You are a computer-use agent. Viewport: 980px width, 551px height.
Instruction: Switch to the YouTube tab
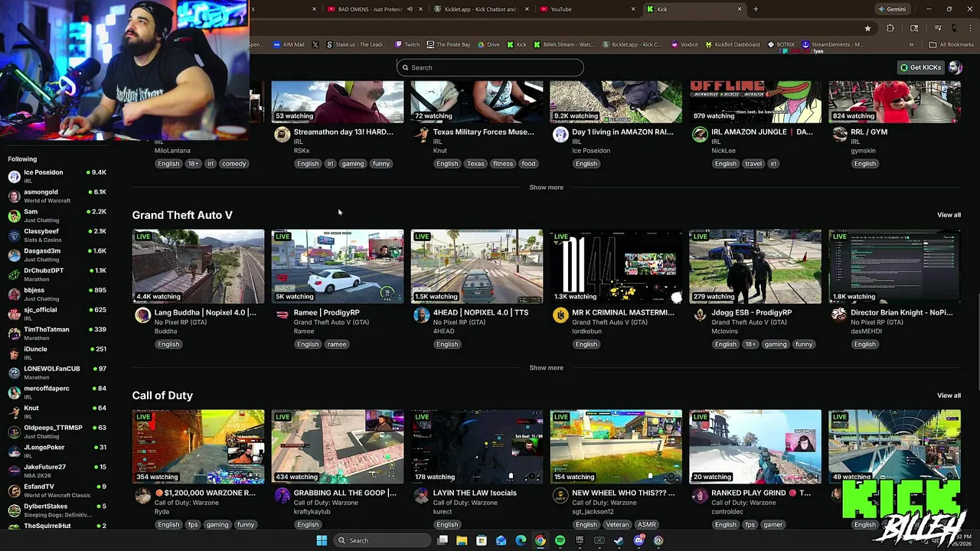click(x=587, y=9)
